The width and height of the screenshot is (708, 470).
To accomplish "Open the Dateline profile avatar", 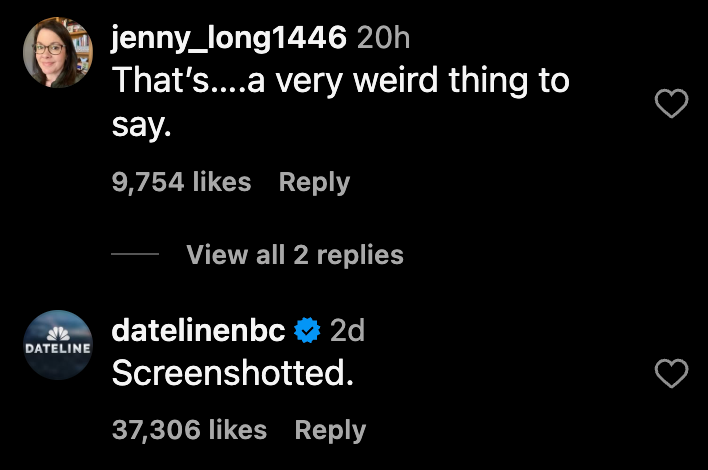I will point(58,345).
